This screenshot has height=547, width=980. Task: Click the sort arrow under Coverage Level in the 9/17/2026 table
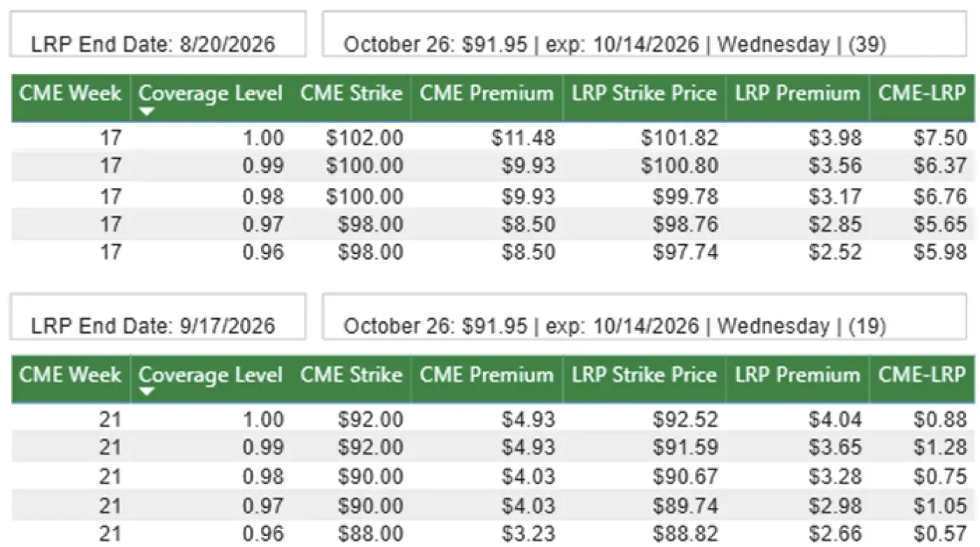(x=146, y=394)
